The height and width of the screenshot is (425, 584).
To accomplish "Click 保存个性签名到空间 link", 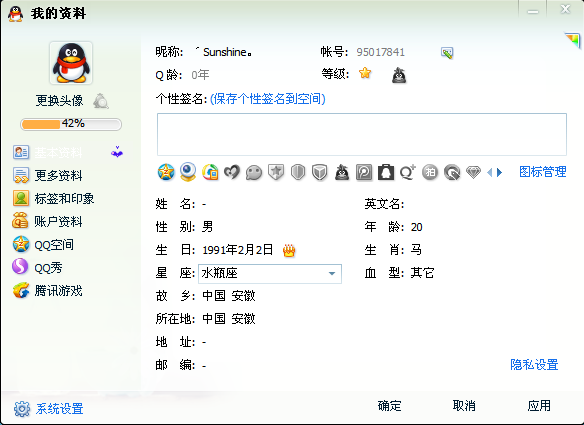I will point(268,99).
